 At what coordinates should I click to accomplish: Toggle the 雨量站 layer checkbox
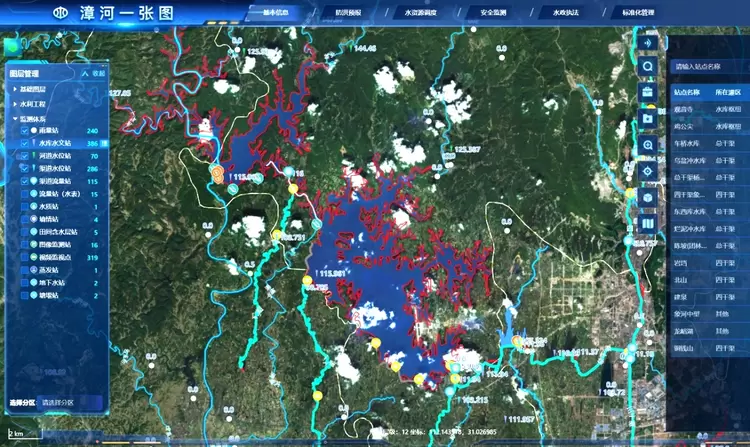click(24, 131)
